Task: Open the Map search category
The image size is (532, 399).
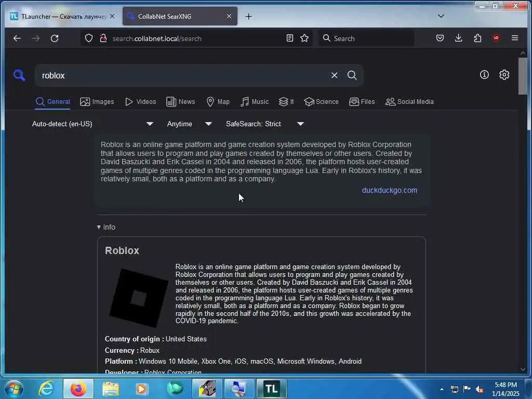Action: point(218,102)
